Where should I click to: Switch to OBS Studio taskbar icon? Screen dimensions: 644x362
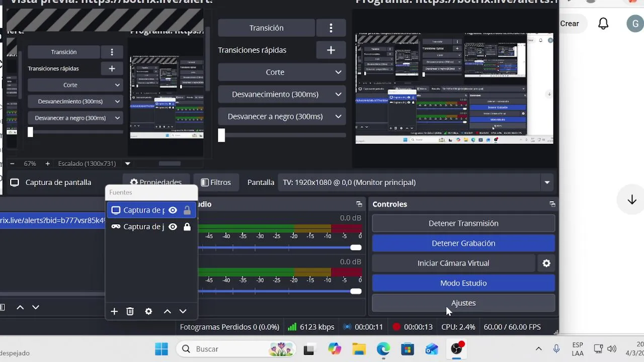(457, 348)
